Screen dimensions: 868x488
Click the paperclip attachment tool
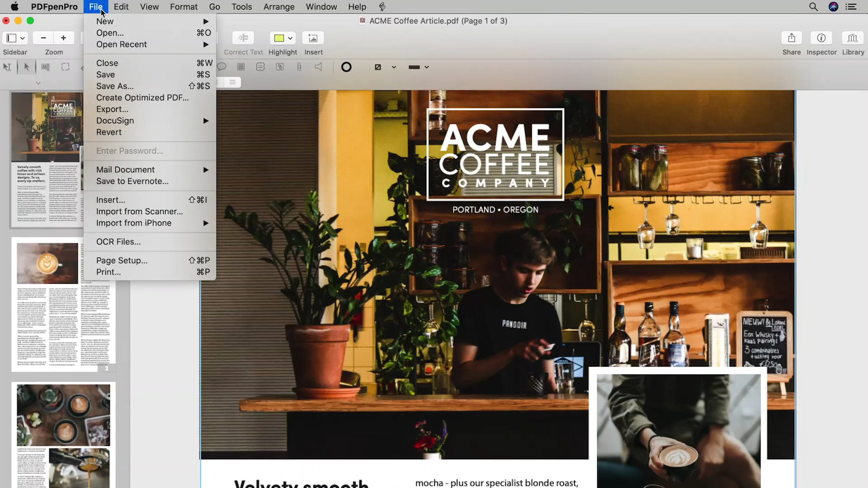coord(299,67)
